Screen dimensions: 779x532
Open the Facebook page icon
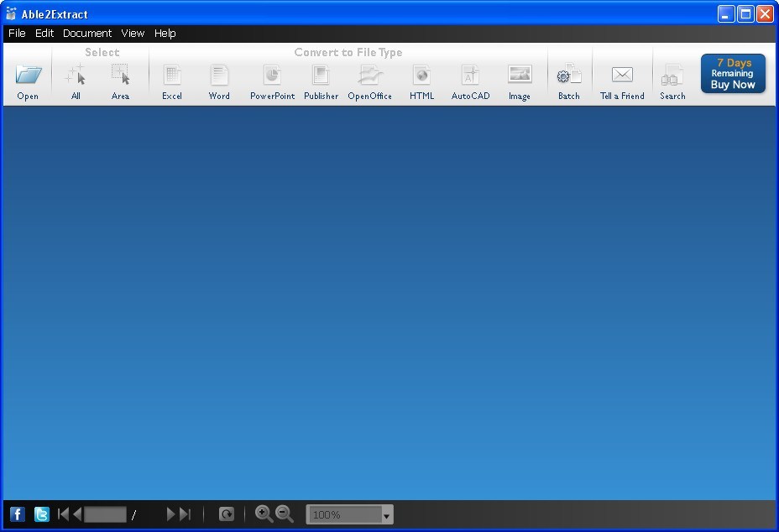pos(17,514)
